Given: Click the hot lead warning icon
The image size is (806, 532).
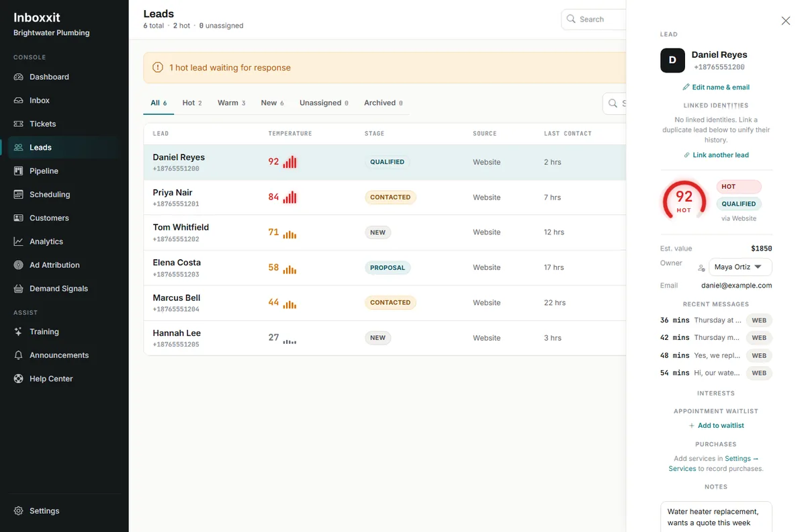Looking at the screenshot, I should [x=158, y=67].
